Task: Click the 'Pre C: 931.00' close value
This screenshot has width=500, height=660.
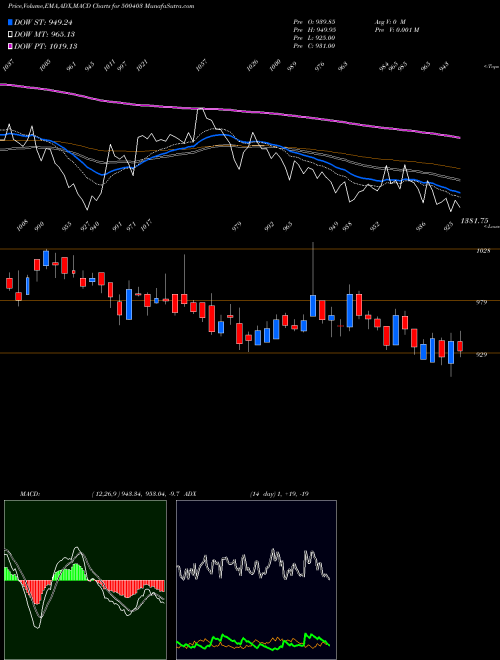Action: (314, 45)
